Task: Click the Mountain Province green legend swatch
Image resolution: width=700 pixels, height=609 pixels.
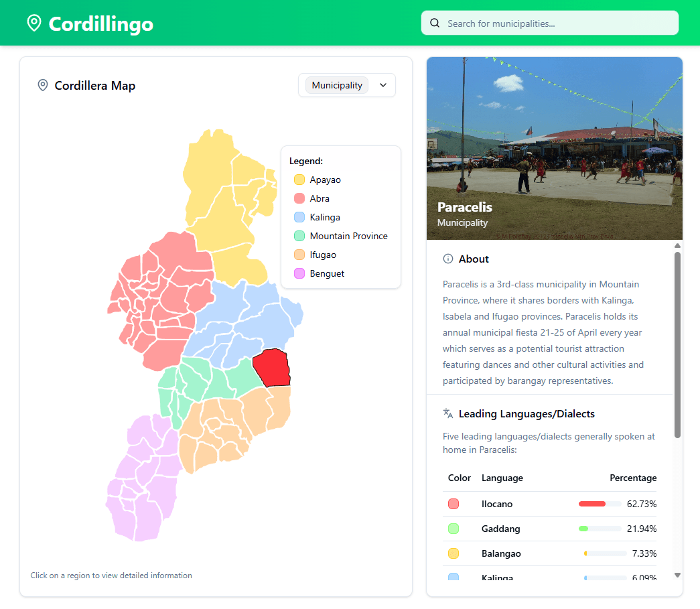Action: point(299,236)
